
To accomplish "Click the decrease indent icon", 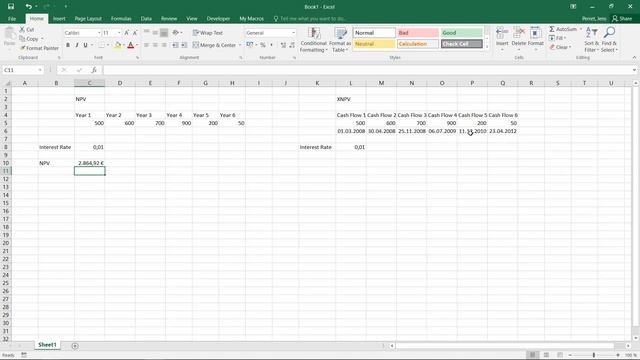I will click(176, 45).
